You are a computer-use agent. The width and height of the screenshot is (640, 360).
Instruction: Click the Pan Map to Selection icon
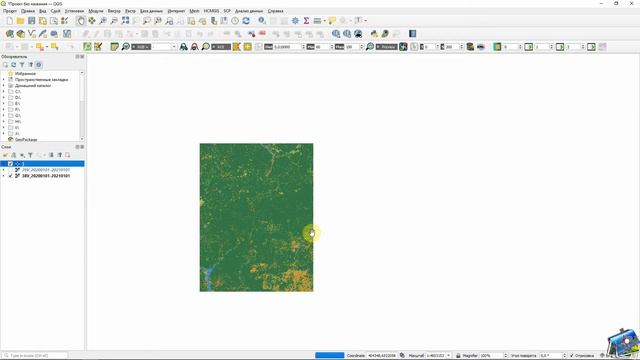[92, 21]
